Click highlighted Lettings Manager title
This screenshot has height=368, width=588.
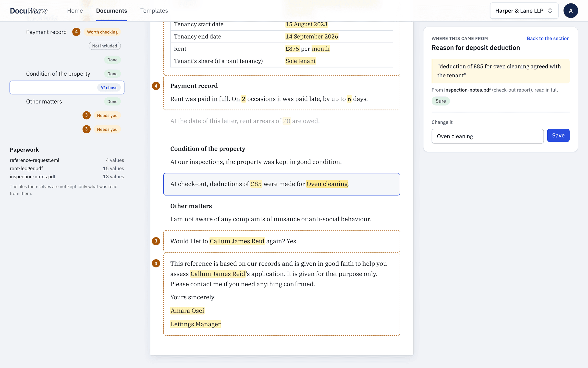(x=196, y=324)
